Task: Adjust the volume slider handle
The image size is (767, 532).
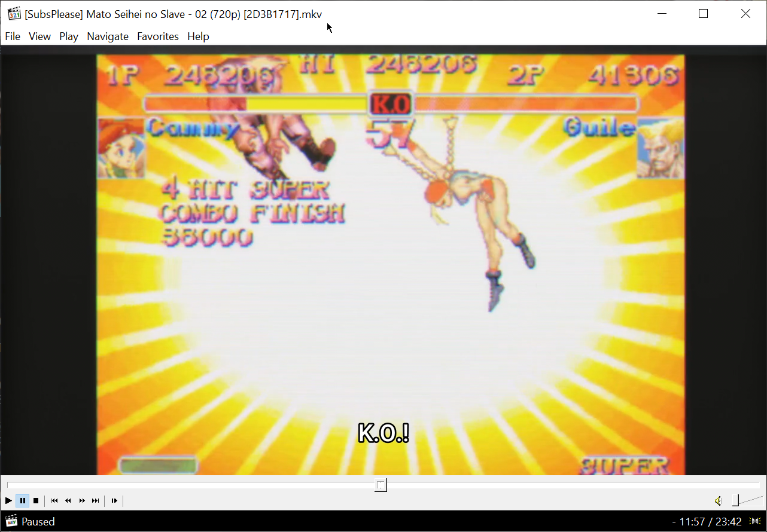Action: tap(736, 501)
